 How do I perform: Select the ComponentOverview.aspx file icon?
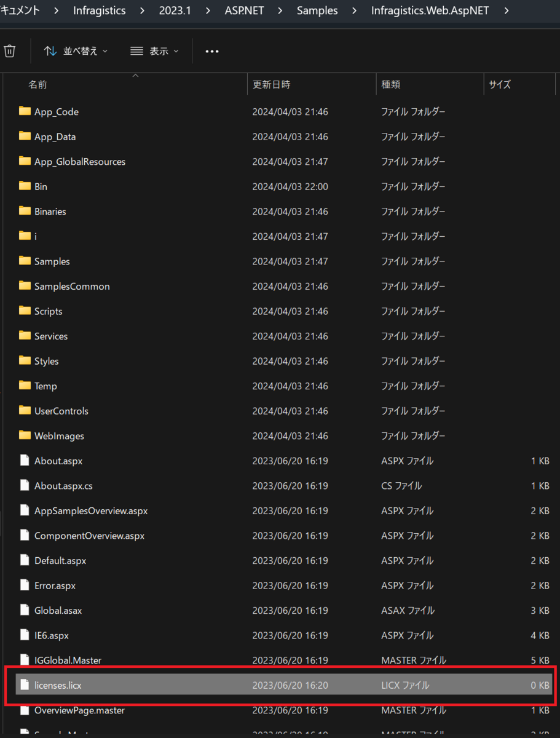pyautogui.click(x=25, y=535)
